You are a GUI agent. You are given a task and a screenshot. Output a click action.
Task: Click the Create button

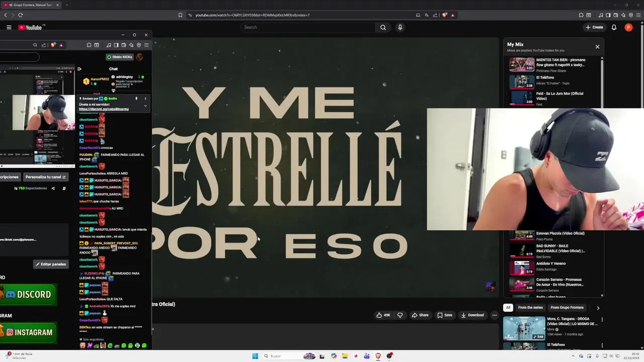[594, 28]
